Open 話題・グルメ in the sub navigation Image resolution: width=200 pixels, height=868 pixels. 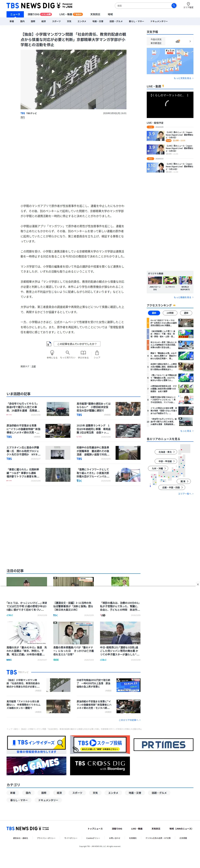point(116,21)
